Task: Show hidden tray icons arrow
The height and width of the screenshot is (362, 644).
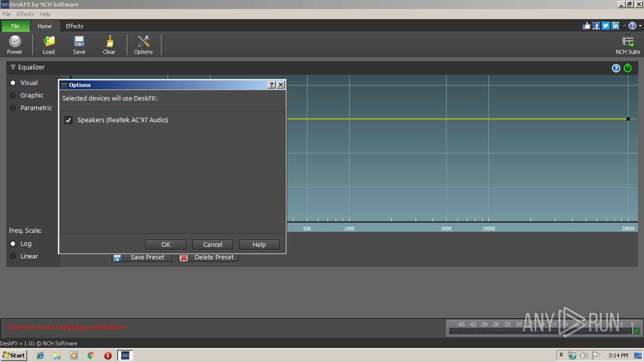Action: [561, 355]
